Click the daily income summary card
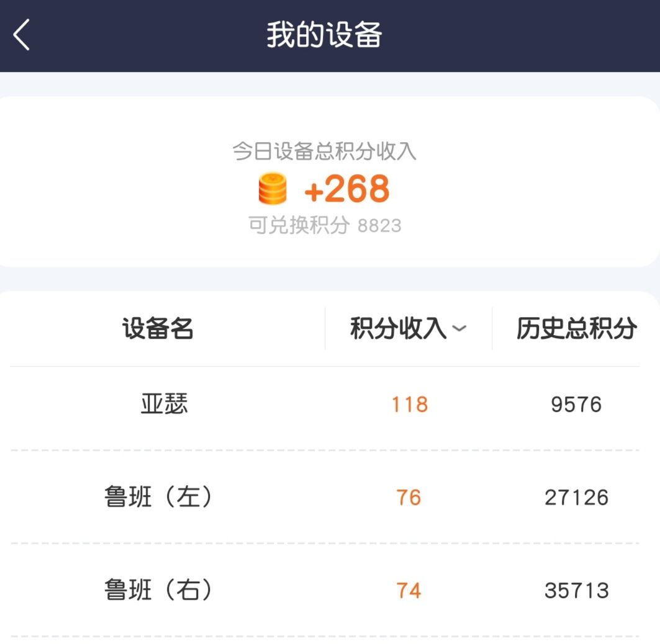The image size is (660, 644). (329, 182)
